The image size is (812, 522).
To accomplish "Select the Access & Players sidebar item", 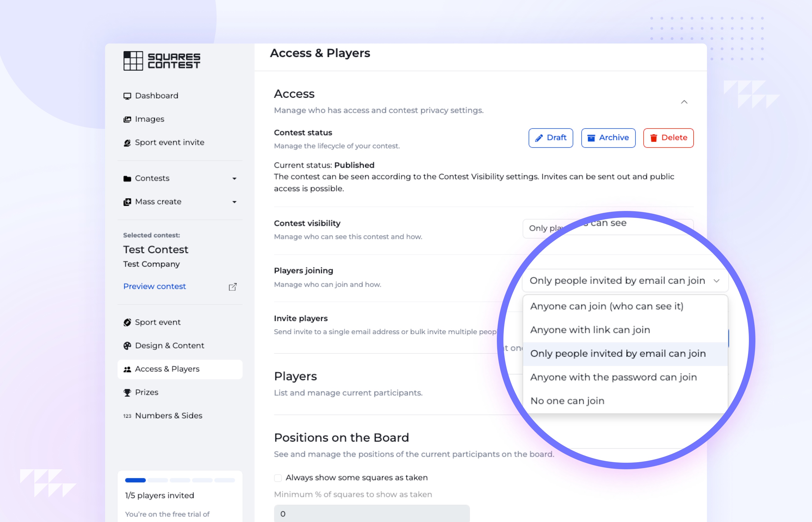I will click(180, 369).
